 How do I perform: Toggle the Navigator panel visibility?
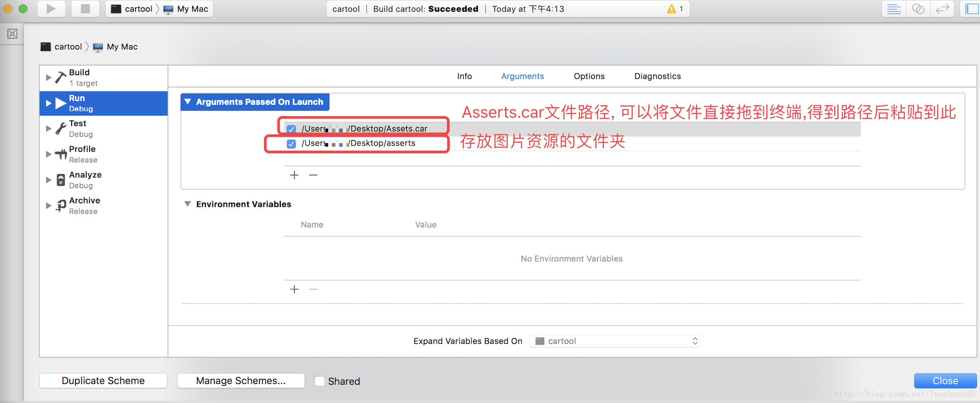coord(971,9)
